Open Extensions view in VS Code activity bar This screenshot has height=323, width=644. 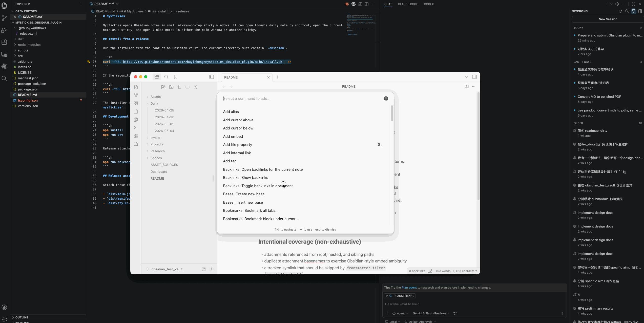pyautogui.click(x=4, y=42)
